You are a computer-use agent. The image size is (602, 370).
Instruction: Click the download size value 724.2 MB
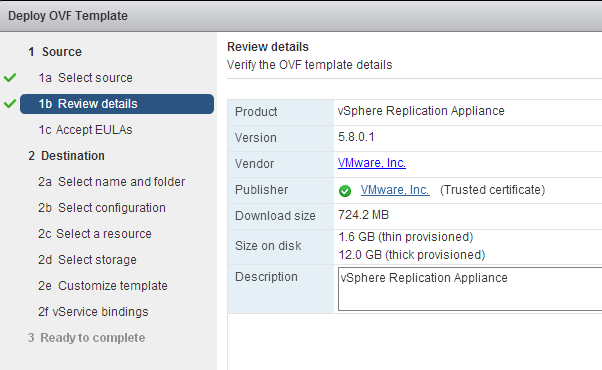pyautogui.click(x=363, y=215)
